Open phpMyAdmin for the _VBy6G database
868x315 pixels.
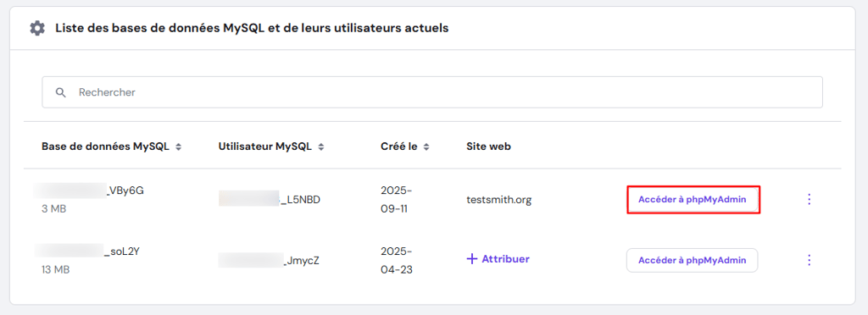point(692,200)
